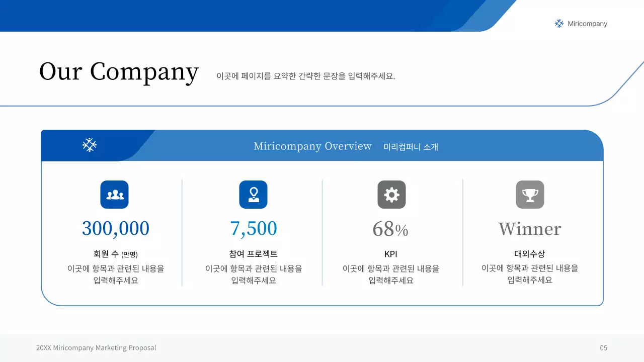Select the page number 05

click(603, 347)
